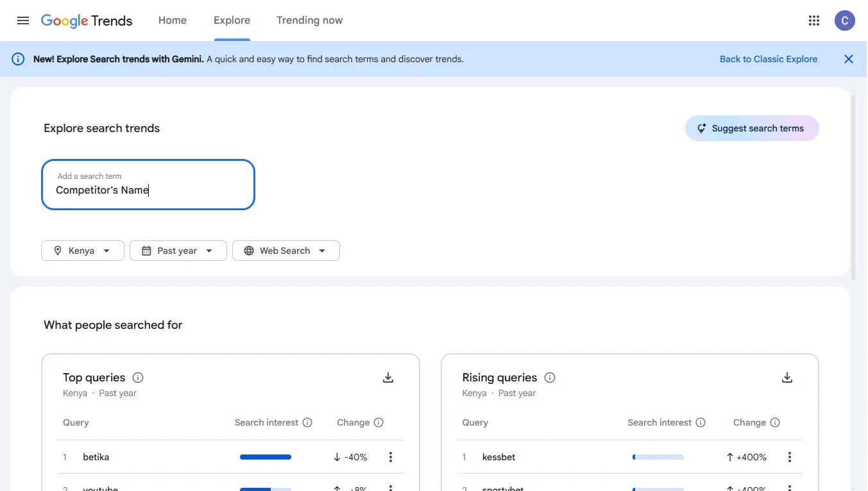Open the account avatar C

pyautogui.click(x=845, y=21)
